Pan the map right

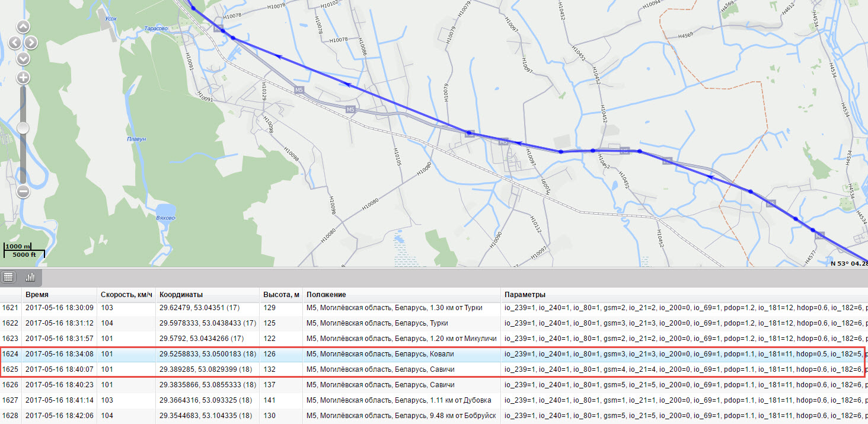click(x=31, y=43)
